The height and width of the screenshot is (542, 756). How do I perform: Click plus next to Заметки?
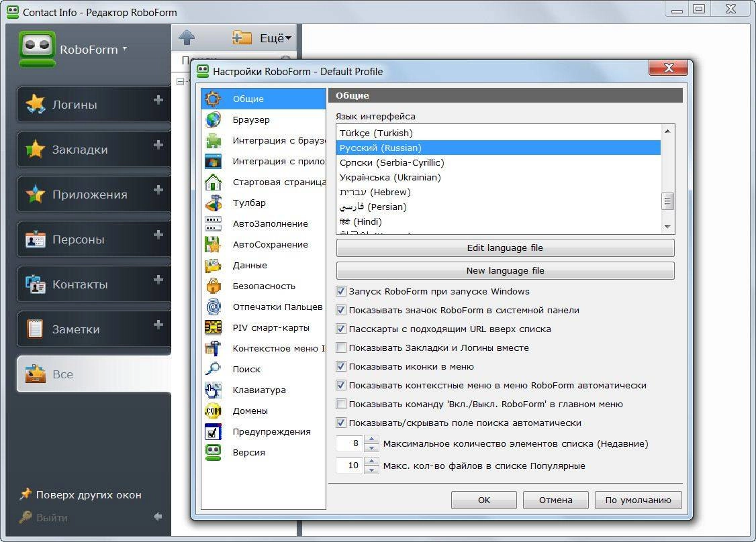click(x=158, y=325)
